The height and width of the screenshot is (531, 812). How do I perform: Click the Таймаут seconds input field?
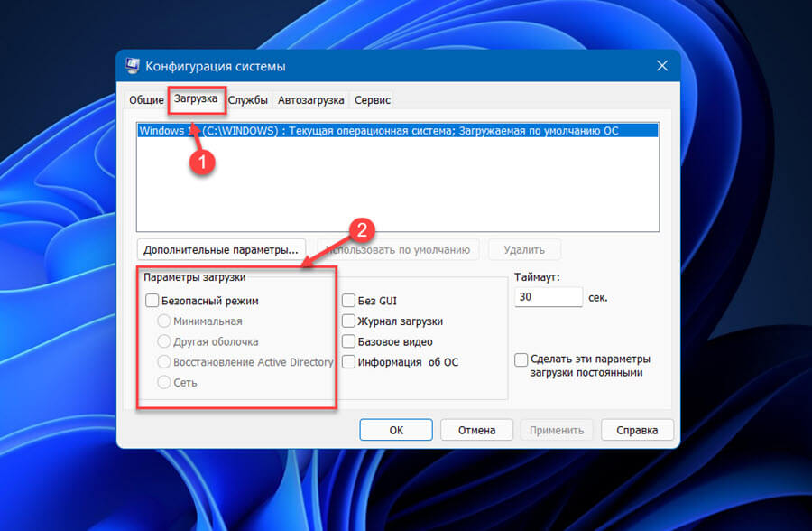(x=549, y=297)
